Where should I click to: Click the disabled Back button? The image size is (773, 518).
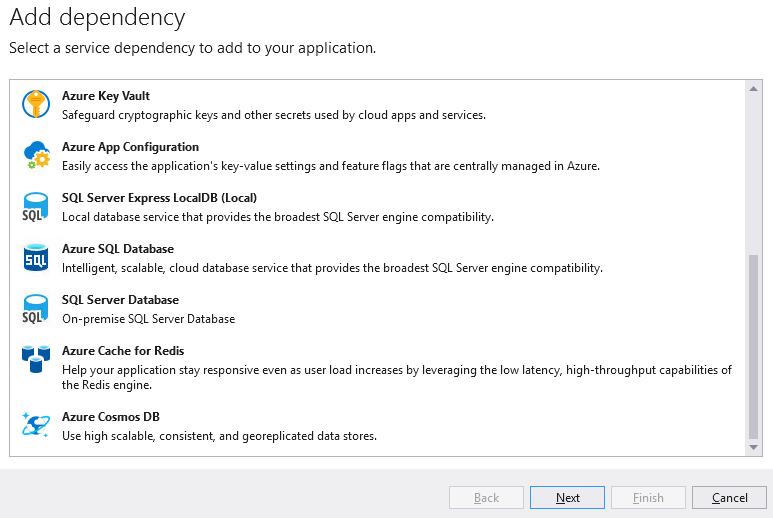[x=487, y=498]
